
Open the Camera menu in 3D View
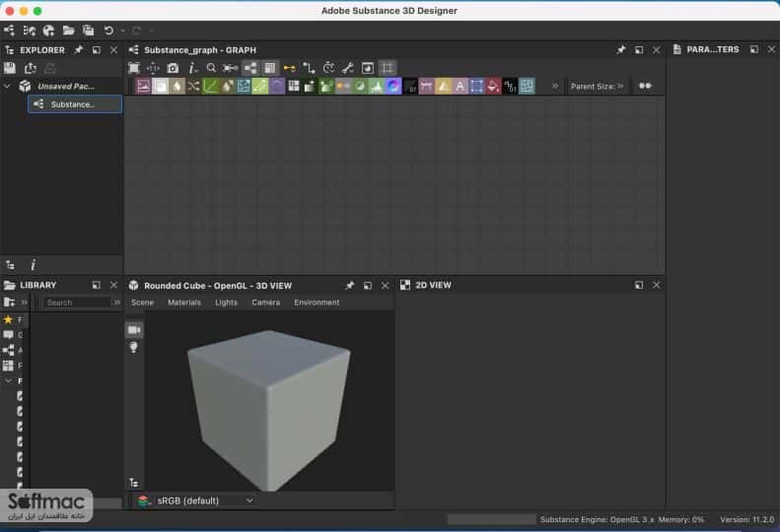point(265,302)
